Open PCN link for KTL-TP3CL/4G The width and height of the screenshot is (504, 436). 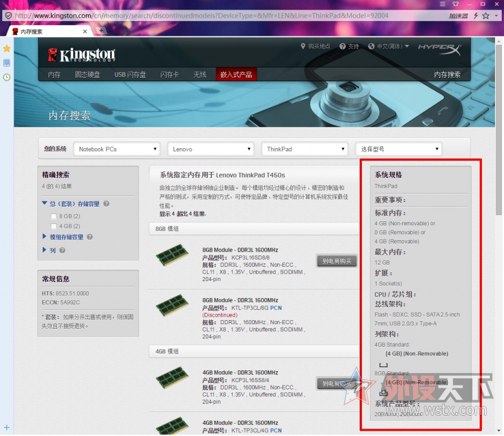(276, 430)
